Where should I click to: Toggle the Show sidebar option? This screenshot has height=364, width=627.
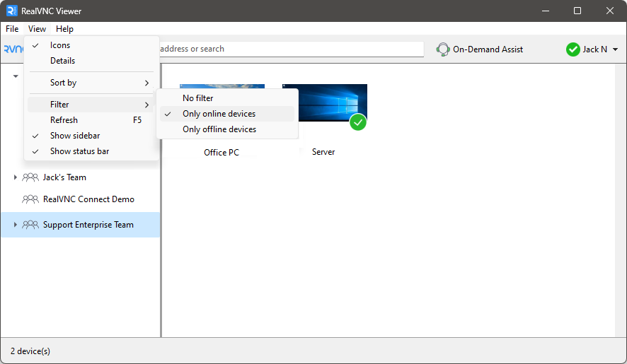(x=91, y=136)
